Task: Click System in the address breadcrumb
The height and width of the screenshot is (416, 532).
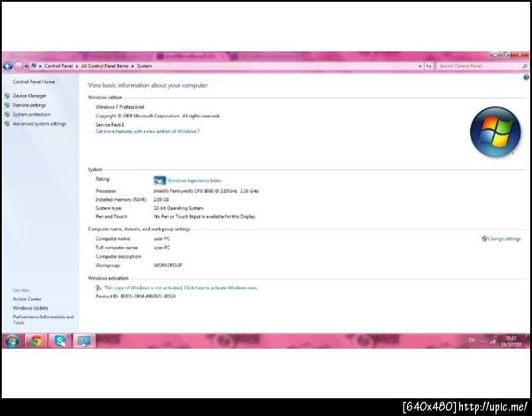Action: point(145,67)
